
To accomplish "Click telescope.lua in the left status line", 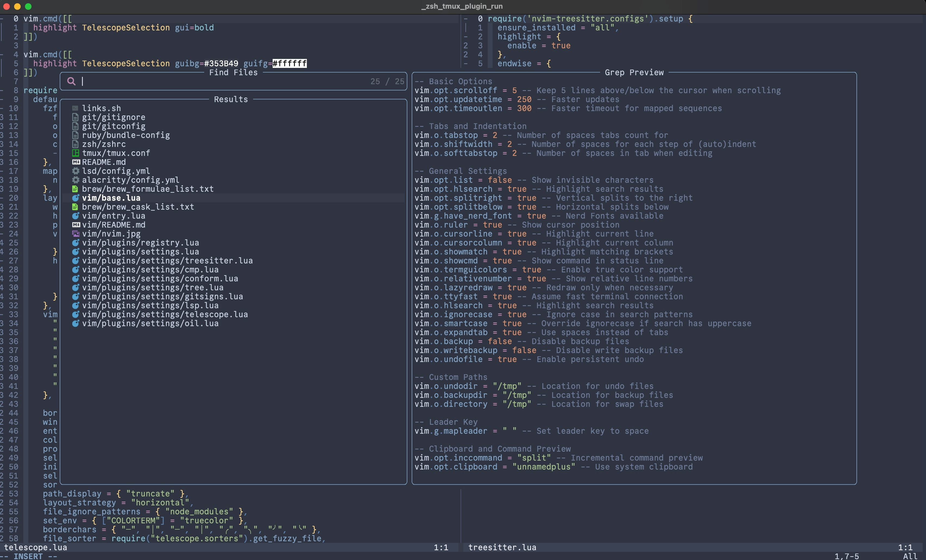I will click(36, 547).
